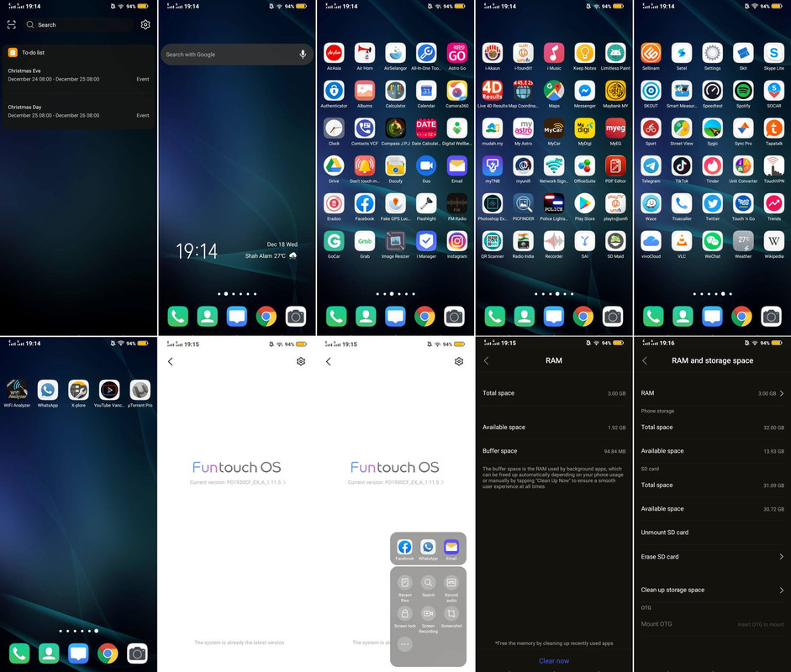Viewport: 791px width, 672px height.
Task: Open the To-do list widget header
Action: 79,52
